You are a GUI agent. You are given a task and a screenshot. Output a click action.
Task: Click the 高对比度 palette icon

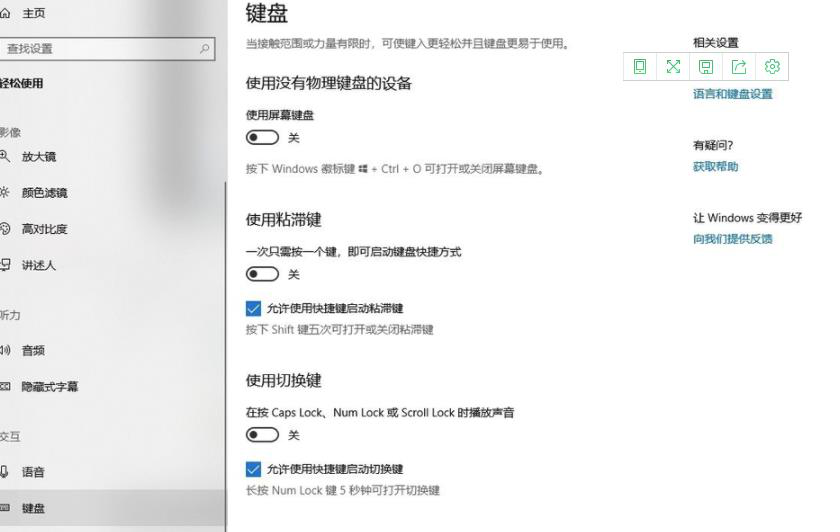(x=4, y=229)
